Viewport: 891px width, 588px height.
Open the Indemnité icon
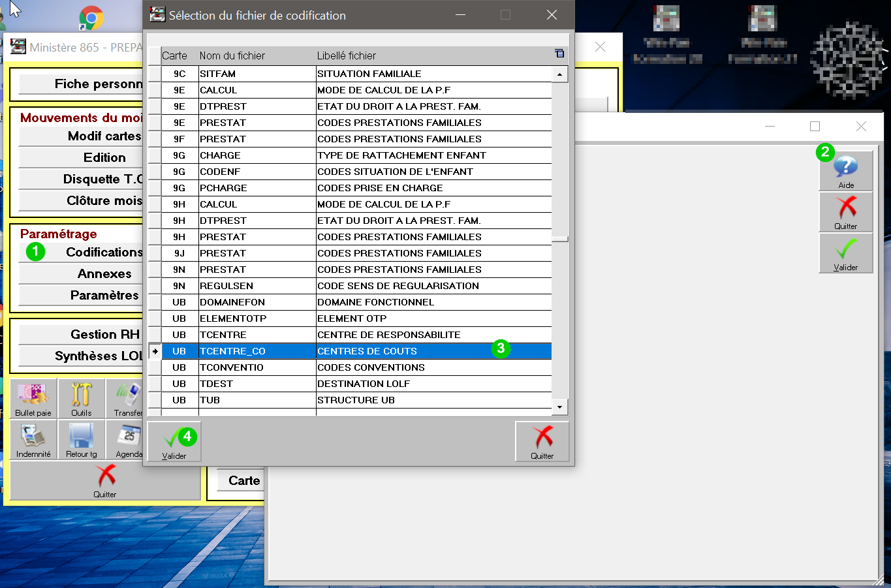point(33,439)
